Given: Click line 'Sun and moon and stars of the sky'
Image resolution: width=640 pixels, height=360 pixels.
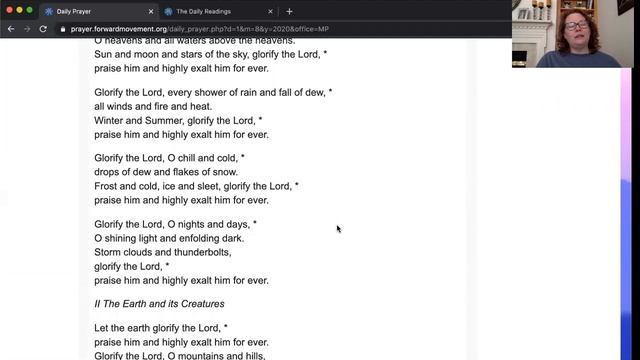Looking at the screenshot, I should coord(211,54).
